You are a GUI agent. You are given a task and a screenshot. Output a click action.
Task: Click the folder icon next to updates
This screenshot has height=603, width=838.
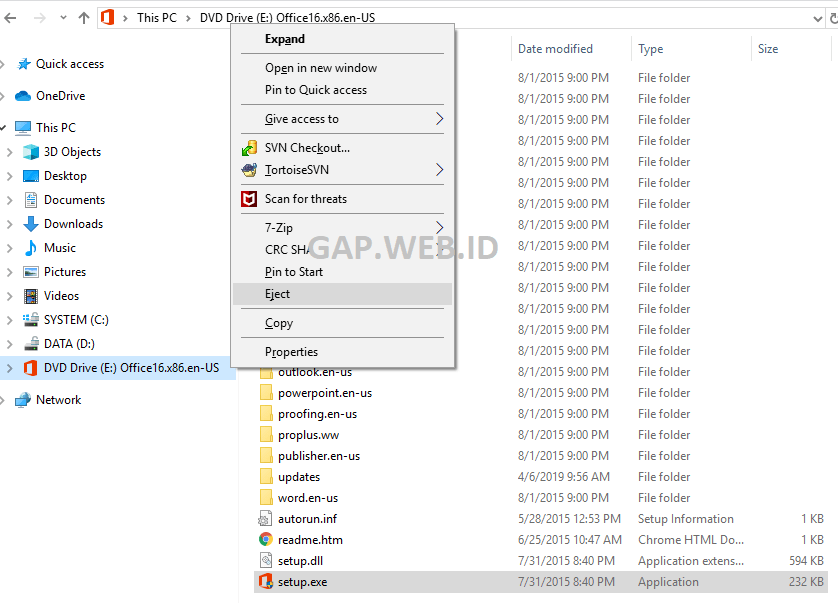coord(266,476)
